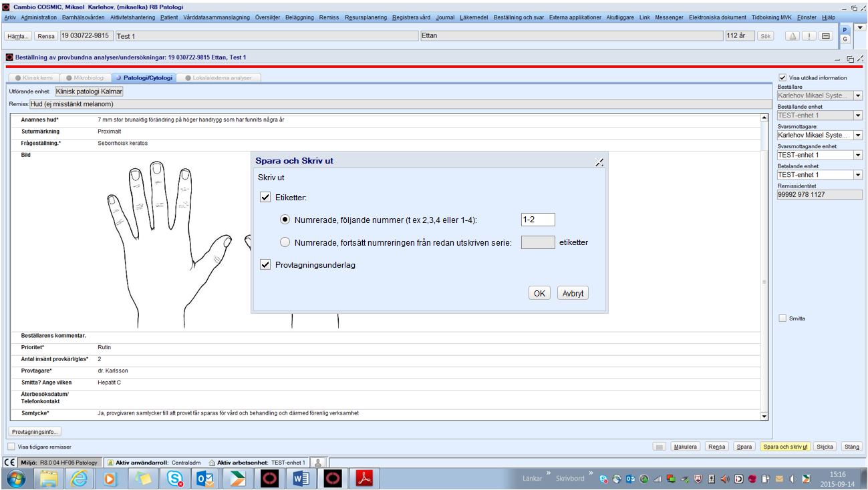868x490 pixels.
Task: Click the CE mark icon in status bar
Action: (10, 462)
